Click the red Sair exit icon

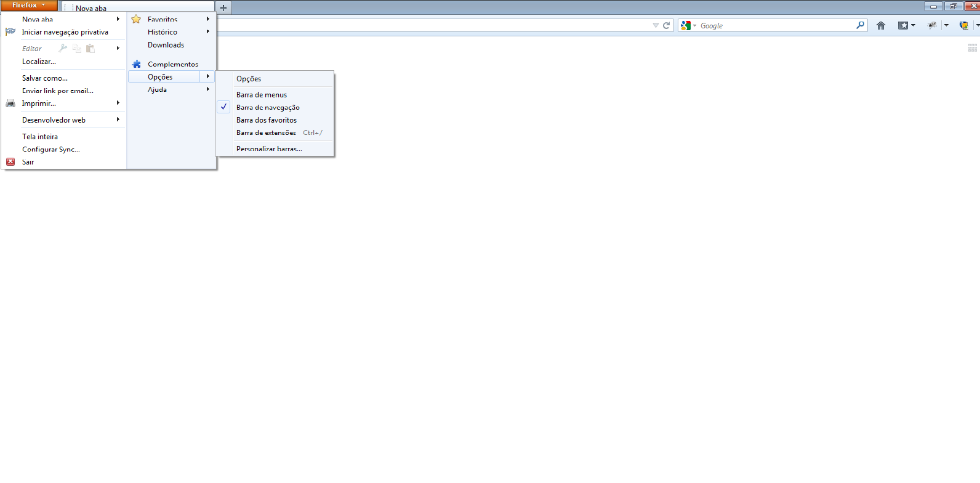coord(10,162)
